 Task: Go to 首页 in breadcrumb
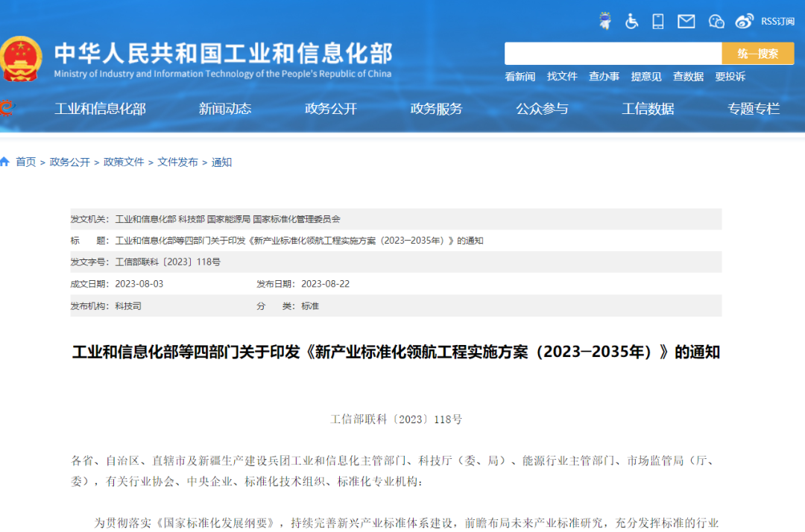point(25,162)
